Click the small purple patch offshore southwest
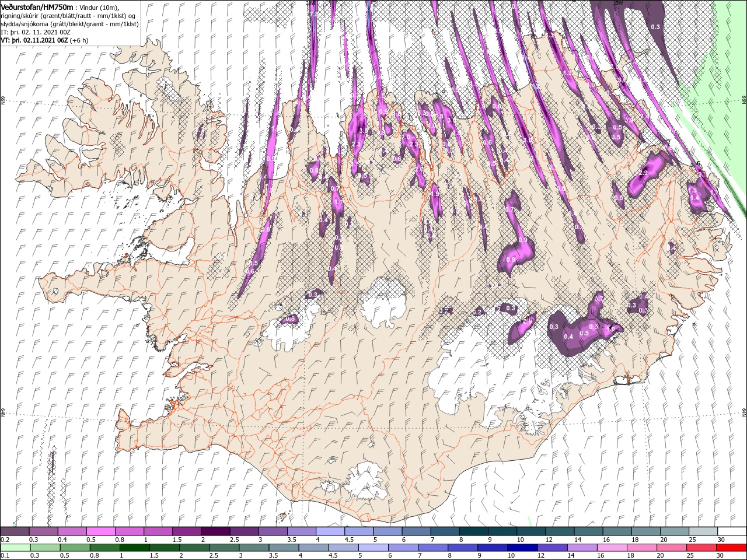 (51, 464)
